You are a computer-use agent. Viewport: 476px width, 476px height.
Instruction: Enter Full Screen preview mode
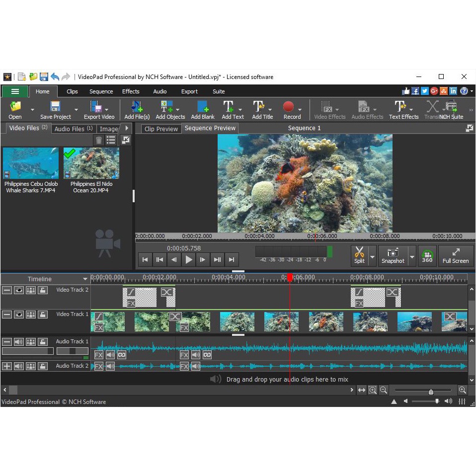455,255
